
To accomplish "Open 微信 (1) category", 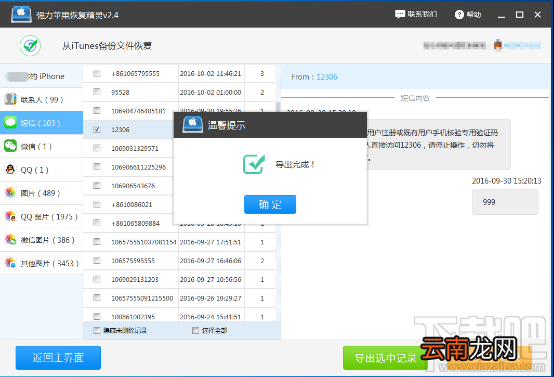I will 41,146.
